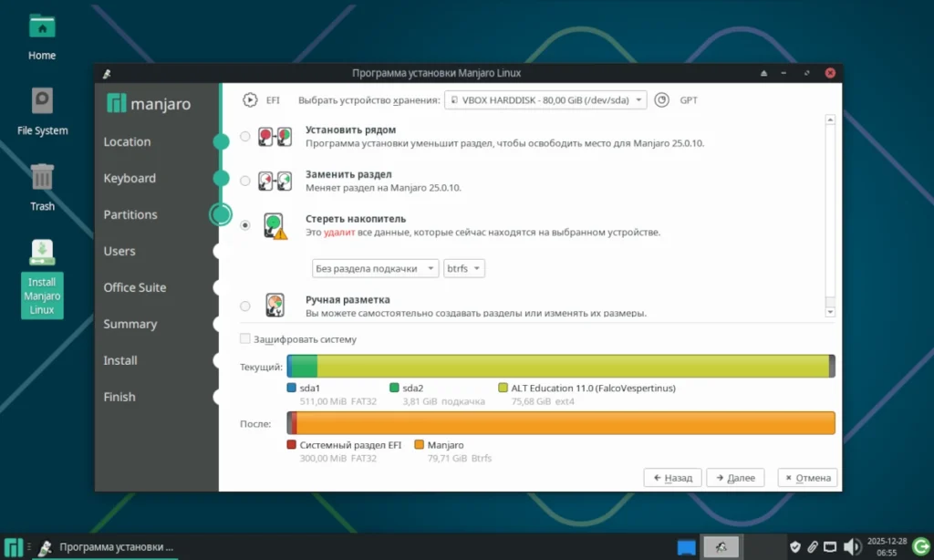
Task: Click the display icon in system tray
Action: pos(830,546)
